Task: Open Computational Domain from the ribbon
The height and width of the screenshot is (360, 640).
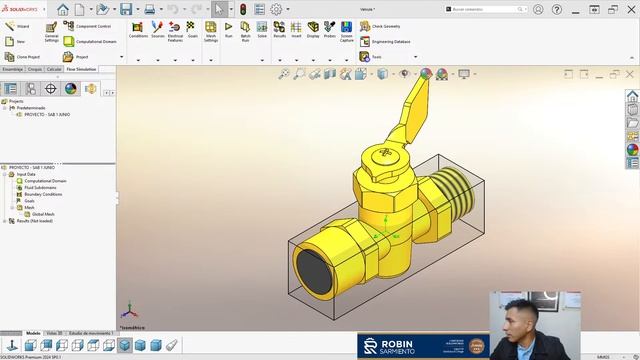Action: 90,41
